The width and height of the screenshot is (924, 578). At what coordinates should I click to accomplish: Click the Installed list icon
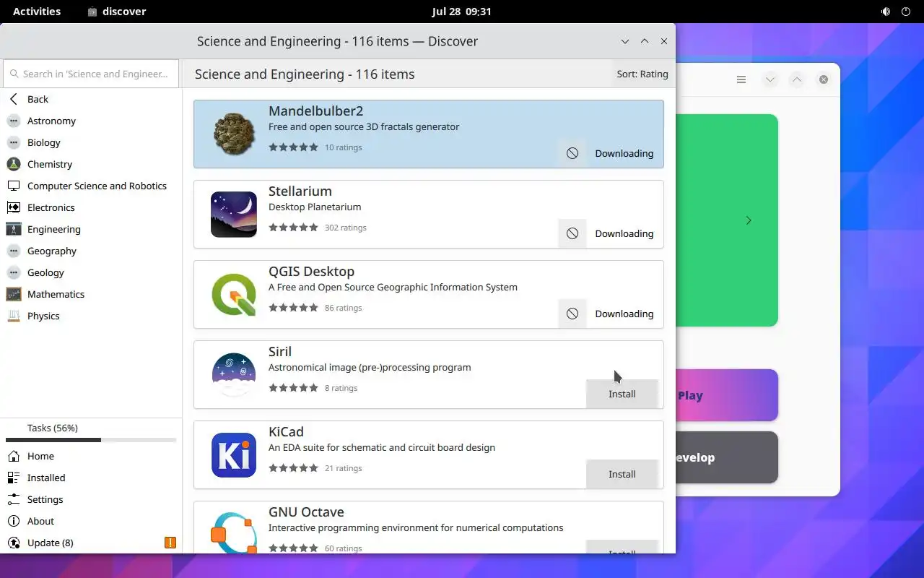pos(14,478)
